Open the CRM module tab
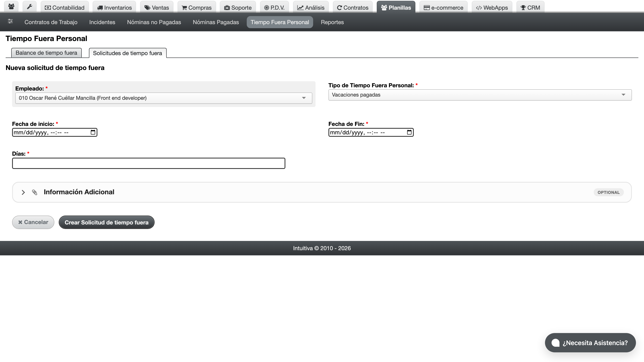Screen dimensions: 644x362 pyautogui.click(x=530, y=7)
